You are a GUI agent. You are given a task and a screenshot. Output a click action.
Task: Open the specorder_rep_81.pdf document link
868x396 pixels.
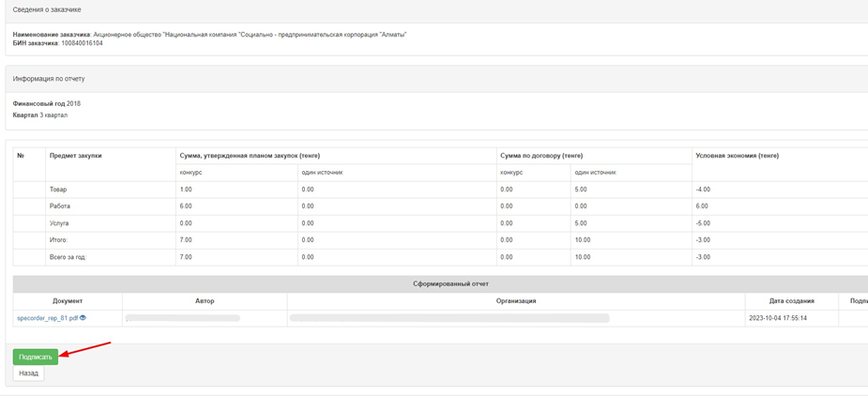pyautogui.click(x=47, y=318)
